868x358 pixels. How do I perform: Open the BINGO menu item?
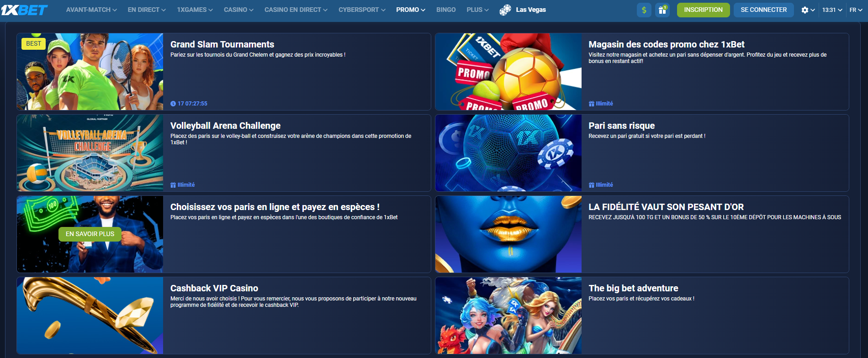pyautogui.click(x=446, y=10)
